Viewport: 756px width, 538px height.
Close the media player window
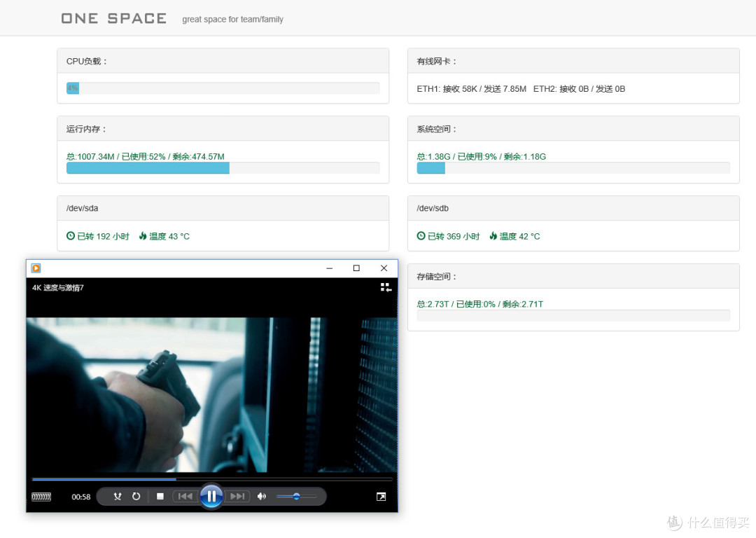(384, 268)
